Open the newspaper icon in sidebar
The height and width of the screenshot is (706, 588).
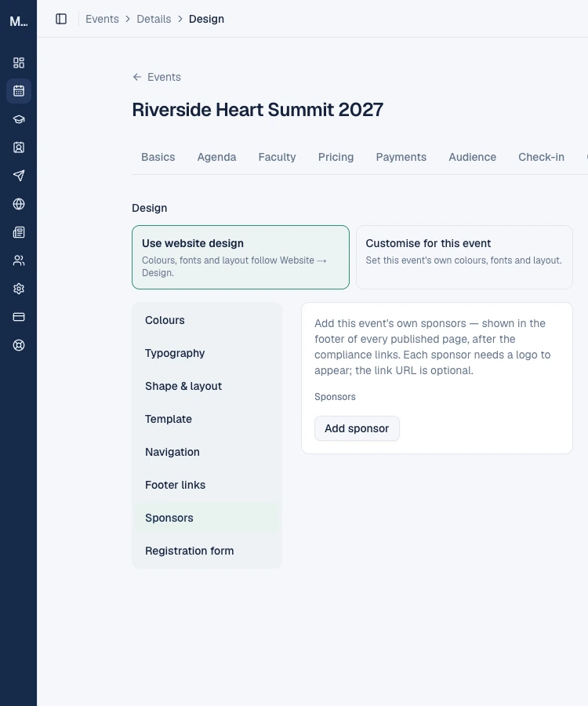coord(19,232)
